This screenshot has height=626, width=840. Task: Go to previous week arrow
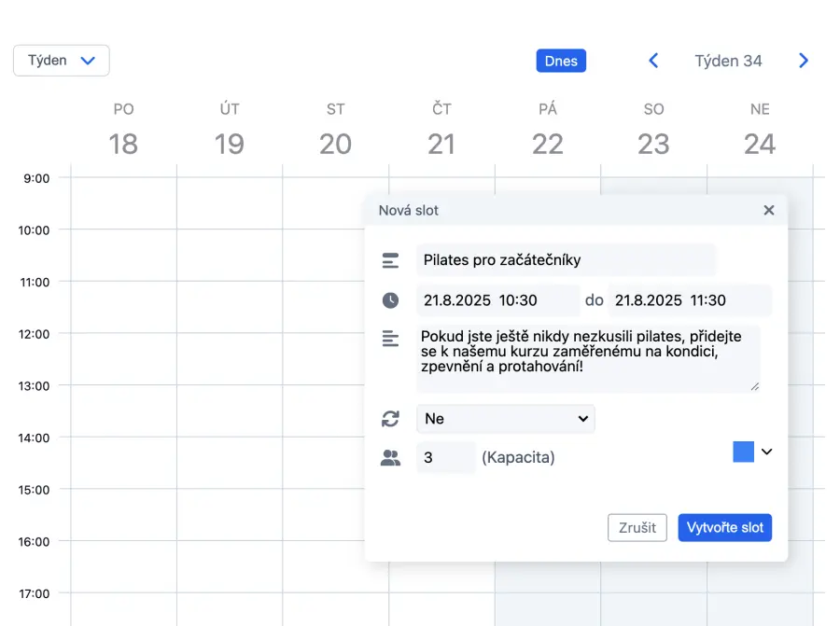click(653, 61)
